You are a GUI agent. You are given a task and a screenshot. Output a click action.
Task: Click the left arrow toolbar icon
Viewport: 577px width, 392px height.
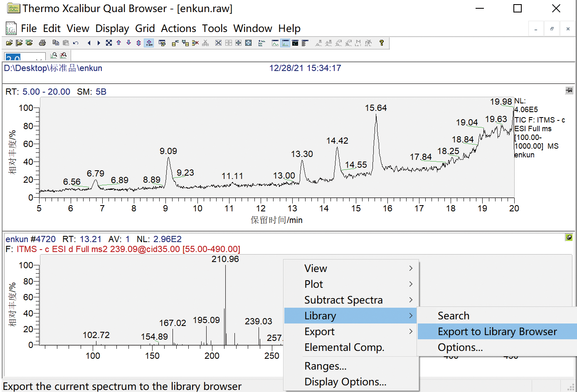(89, 43)
